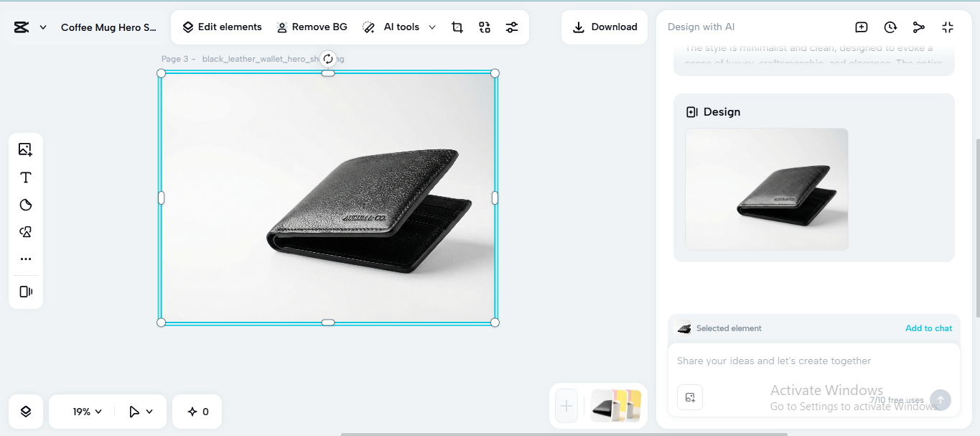The width and height of the screenshot is (980, 436).
Task: Click Remove BG button
Action: [x=312, y=27]
